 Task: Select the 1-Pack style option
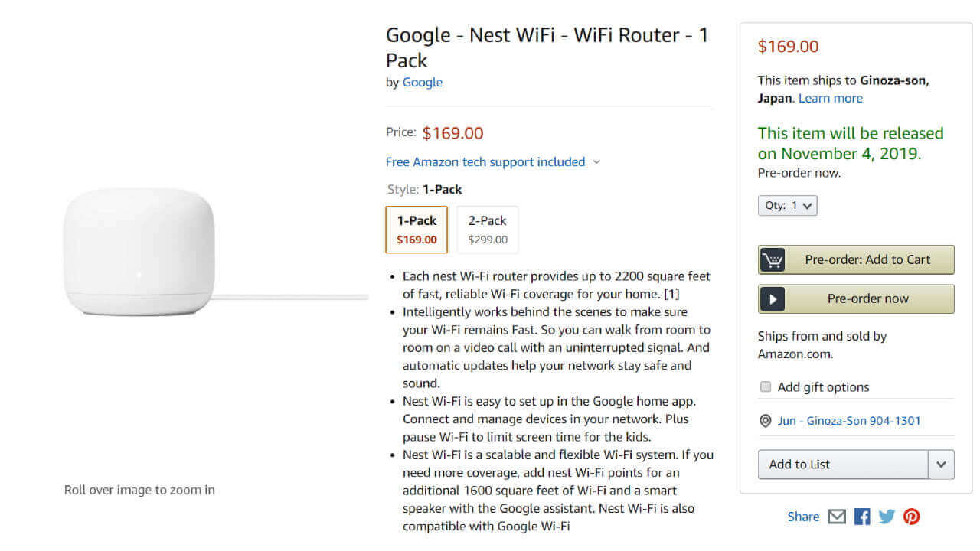pos(416,230)
